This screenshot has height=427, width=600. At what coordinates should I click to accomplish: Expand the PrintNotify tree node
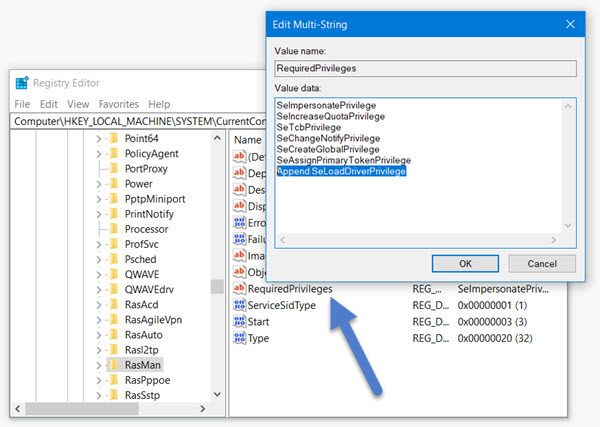(99, 214)
